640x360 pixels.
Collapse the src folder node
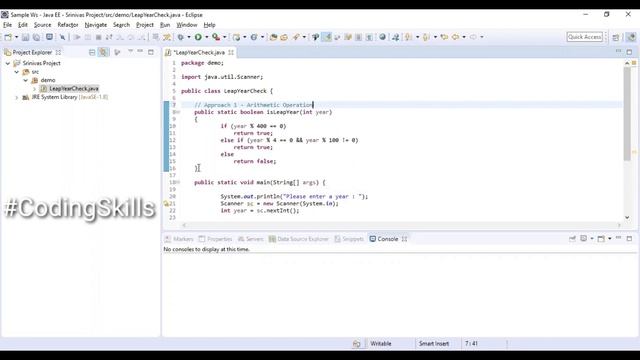click(17, 72)
